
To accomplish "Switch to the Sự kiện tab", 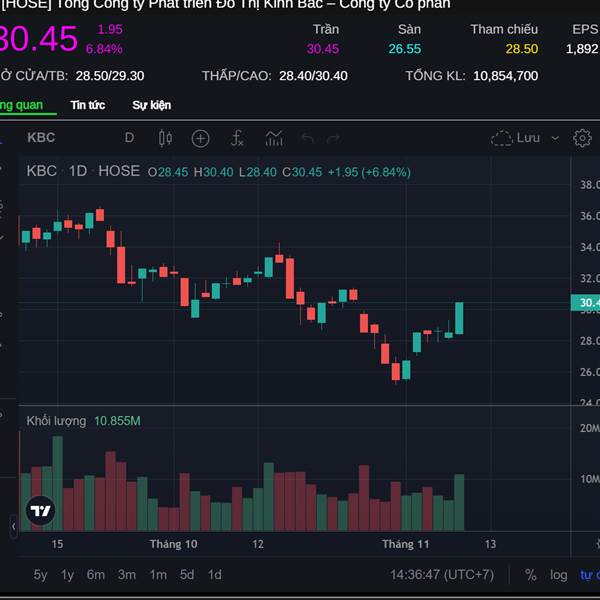I will 152,105.
